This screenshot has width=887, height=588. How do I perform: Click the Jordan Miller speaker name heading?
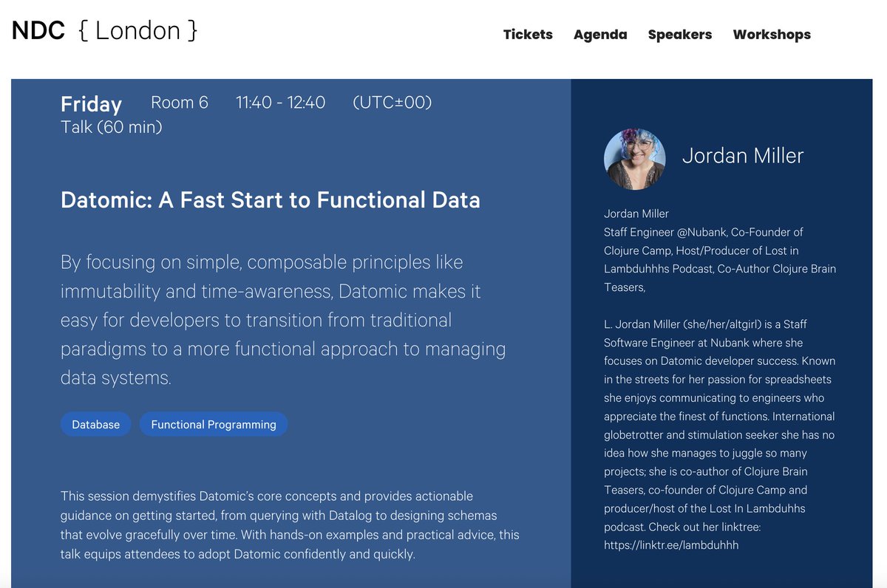click(x=742, y=156)
